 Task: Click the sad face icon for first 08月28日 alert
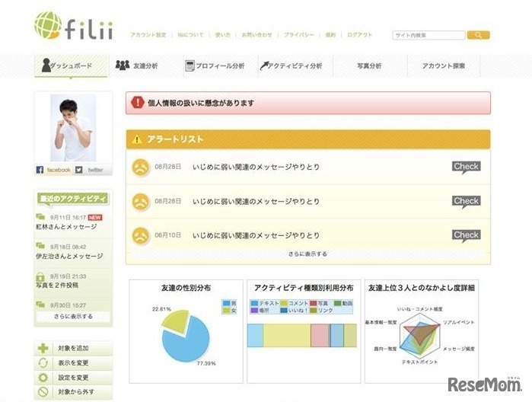click(x=141, y=167)
